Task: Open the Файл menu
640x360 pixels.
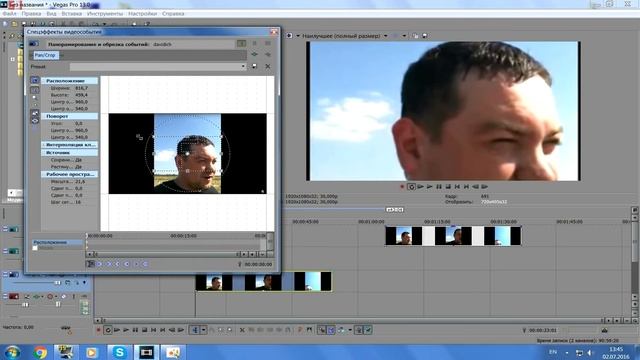Action: tap(9, 13)
